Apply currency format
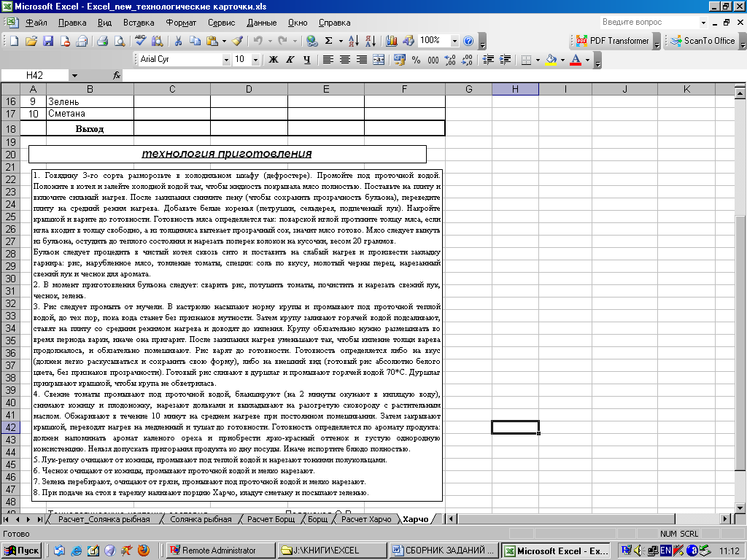Image resolution: width=747 pixels, height=560 pixels. tap(399, 60)
